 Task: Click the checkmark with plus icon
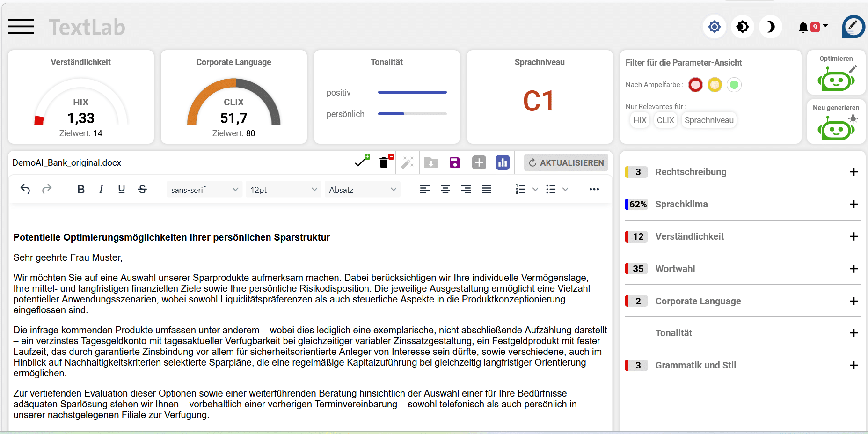tap(361, 162)
